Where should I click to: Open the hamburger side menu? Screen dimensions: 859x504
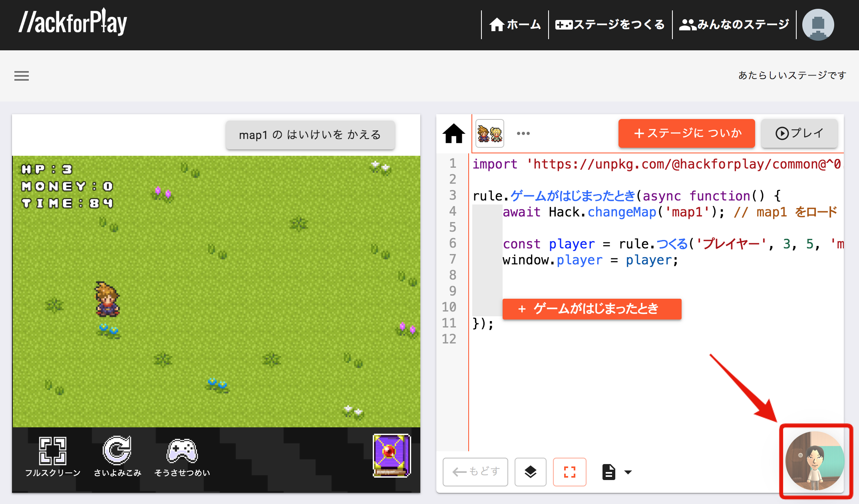click(22, 76)
